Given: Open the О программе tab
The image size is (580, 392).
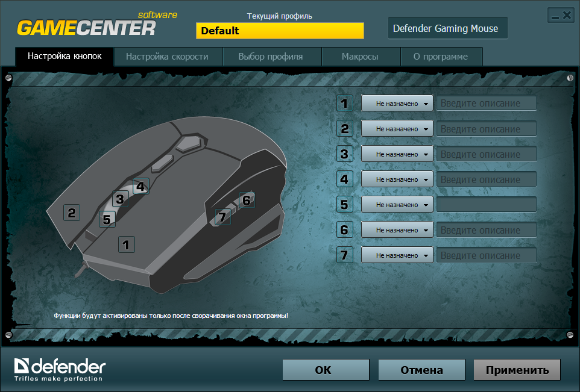Looking at the screenshot, I should (441, 57).
